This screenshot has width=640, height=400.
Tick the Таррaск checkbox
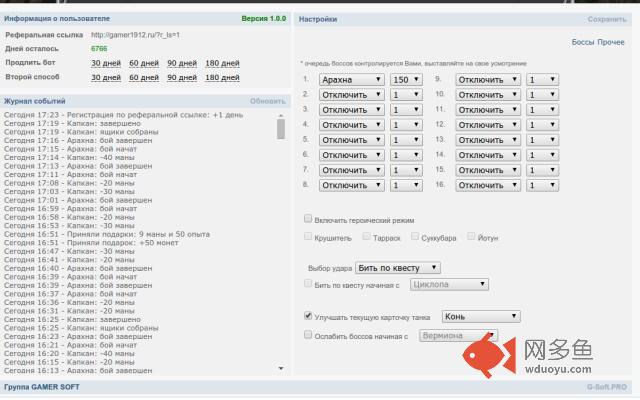click(x=367, y=236)
